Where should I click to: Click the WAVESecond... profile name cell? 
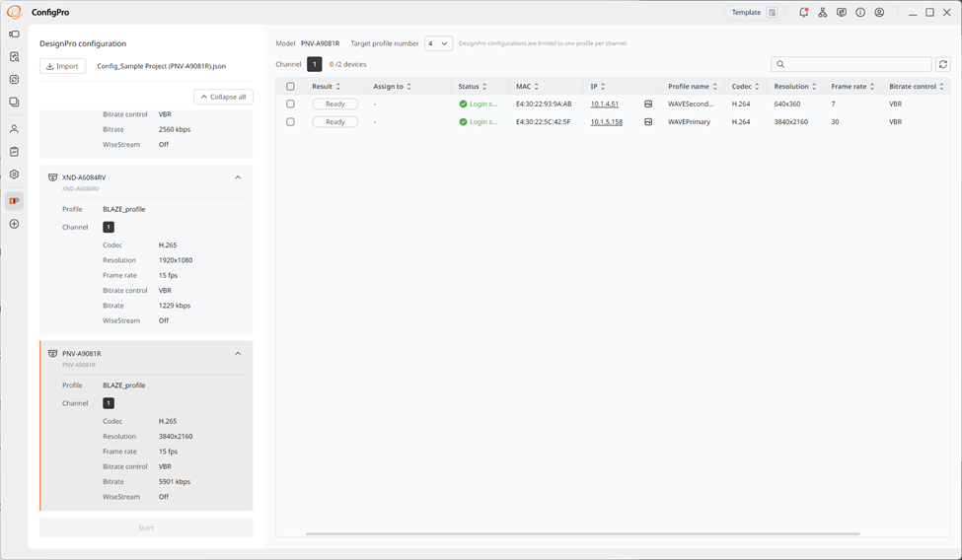pyautogui.click(x=691, y=105)
